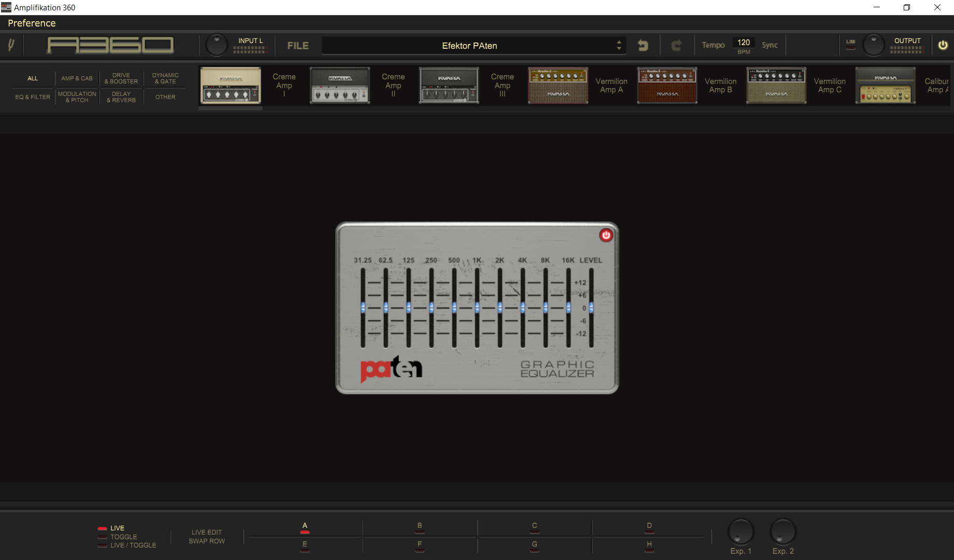Select footswitch C
The width and height of the screenshot is (954, 560).
click(x=534, y=528)
